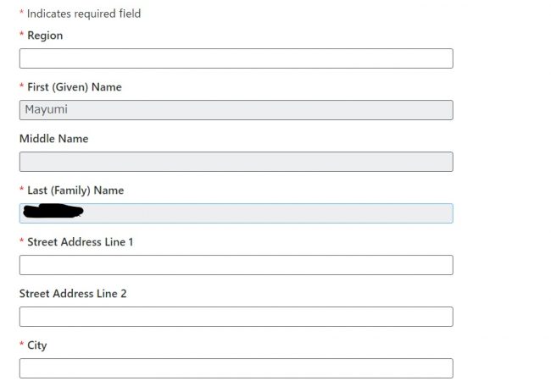Click the Street Address Line 2 label
Screen dimensions: 551x392
73,294
